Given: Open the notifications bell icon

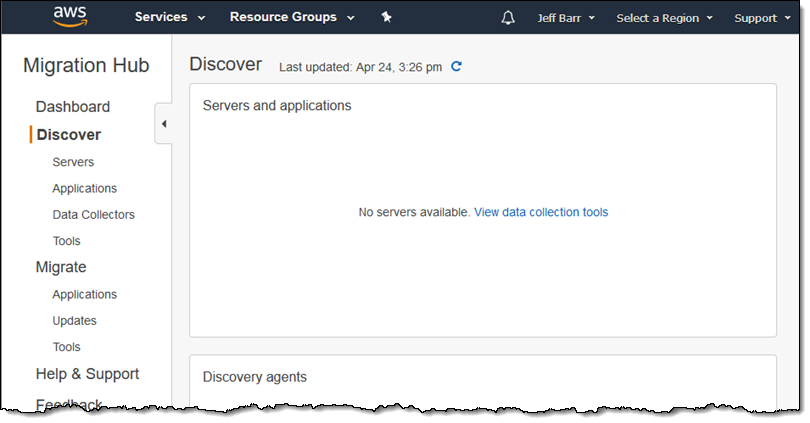Looking at the screenshot, I should 508,18.
